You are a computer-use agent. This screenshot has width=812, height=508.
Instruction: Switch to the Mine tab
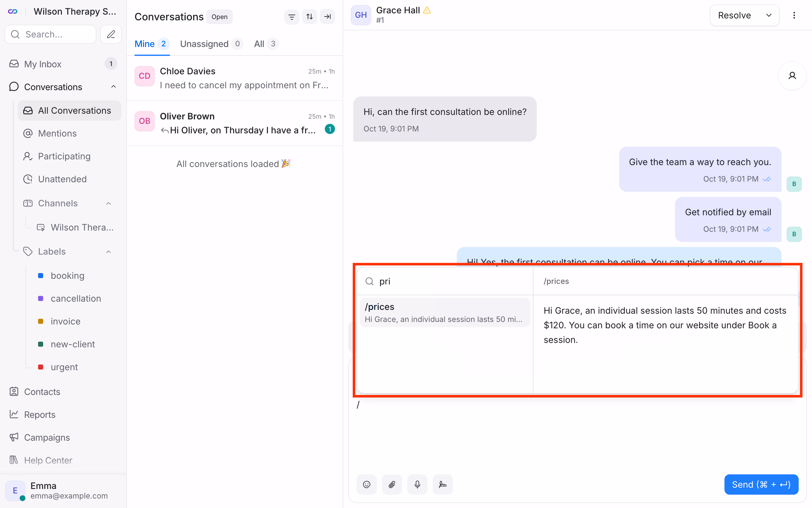point(152,44)
